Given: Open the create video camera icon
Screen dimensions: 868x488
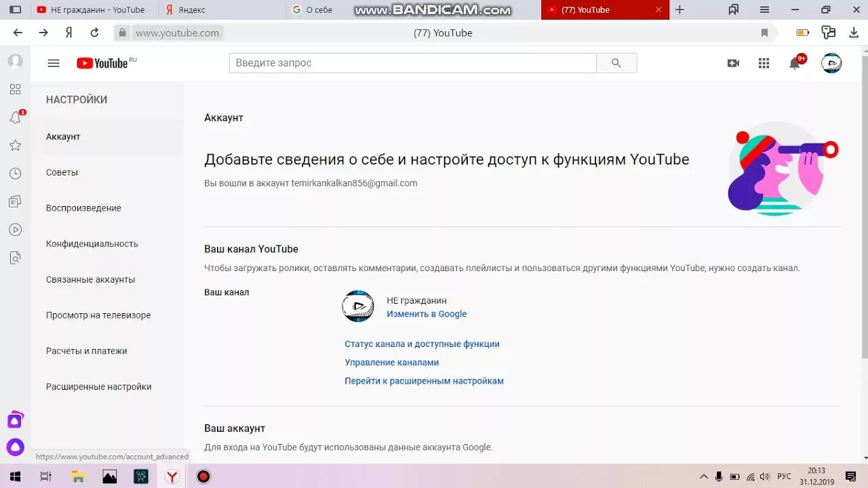Looking at the screenshot, I should click(x=733, y=63).
